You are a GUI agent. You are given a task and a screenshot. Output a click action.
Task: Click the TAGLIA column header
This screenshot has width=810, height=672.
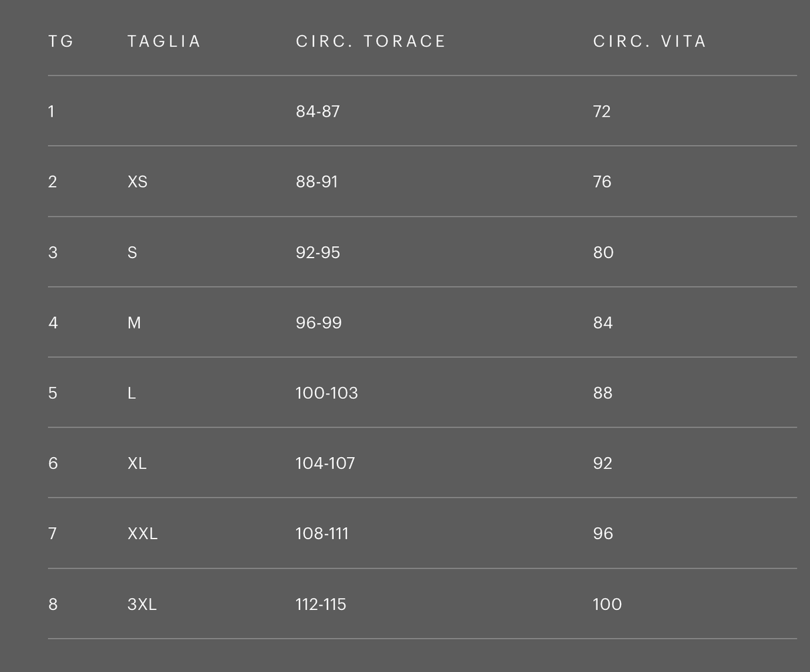(164, 41)
